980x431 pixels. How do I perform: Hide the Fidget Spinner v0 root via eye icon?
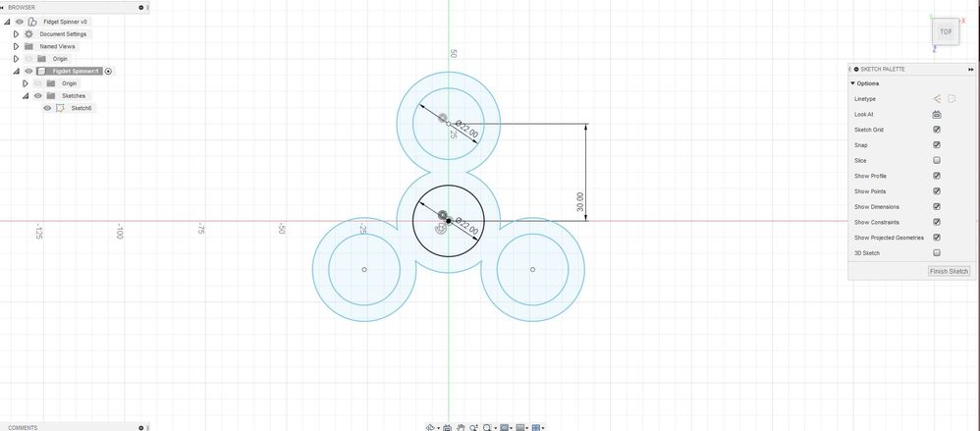pyautogui.click(x=20, y=22)
